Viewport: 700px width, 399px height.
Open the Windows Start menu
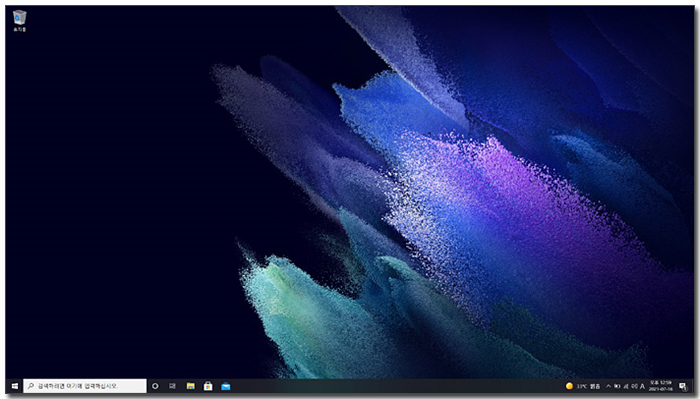[x=14, y=386]
